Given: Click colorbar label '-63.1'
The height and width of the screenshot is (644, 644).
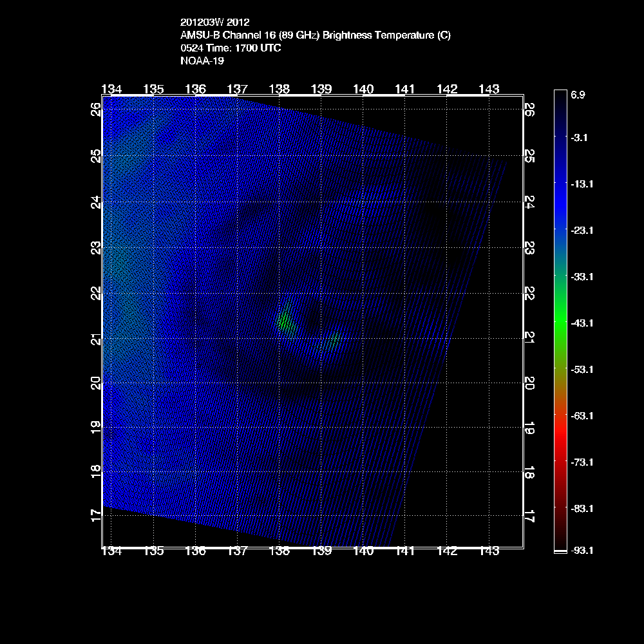Looking at the screenshot, I should click(582, 416).
